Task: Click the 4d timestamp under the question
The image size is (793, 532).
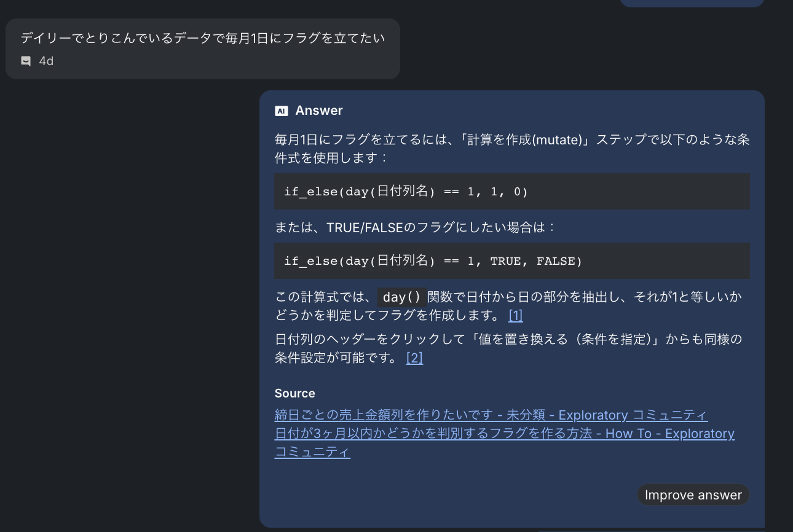Action: click(46, 61)
